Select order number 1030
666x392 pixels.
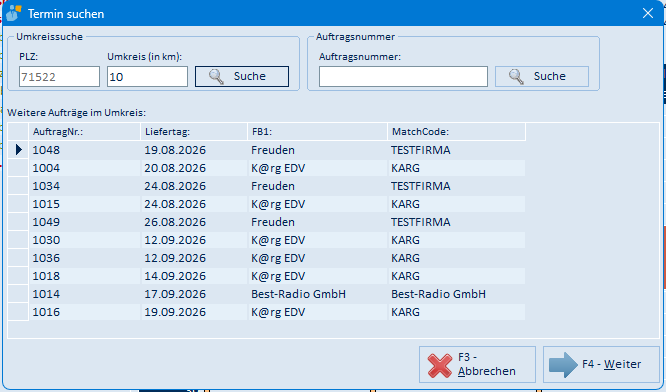(x=46, y=240)
